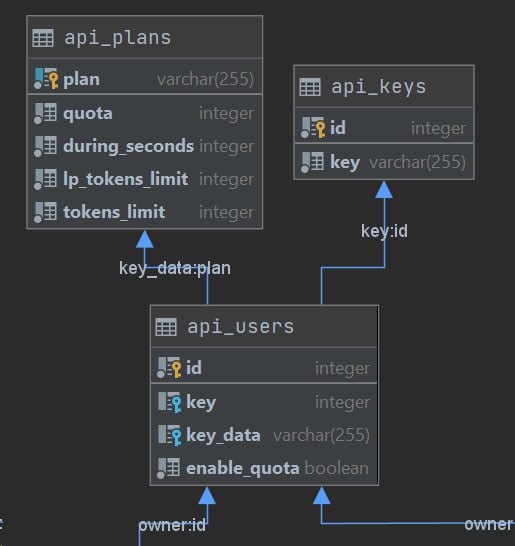Click the key_data:plan relationship label

(175, 268)
